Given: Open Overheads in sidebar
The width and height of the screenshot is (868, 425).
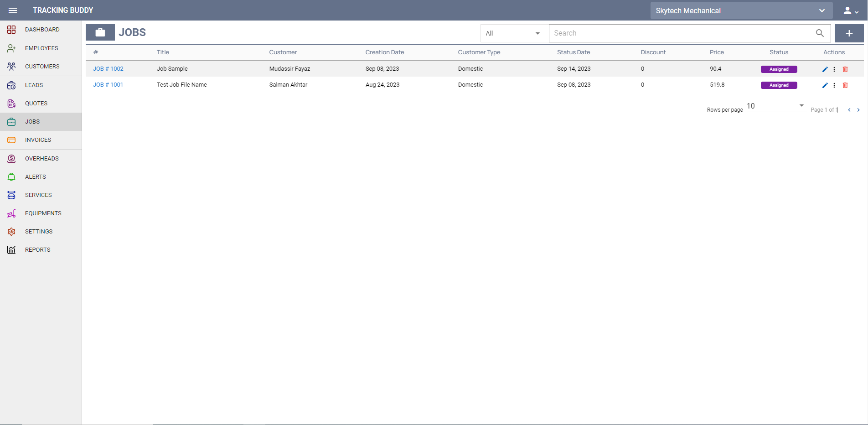Looking at the screenshot, I should click(41, 158).
